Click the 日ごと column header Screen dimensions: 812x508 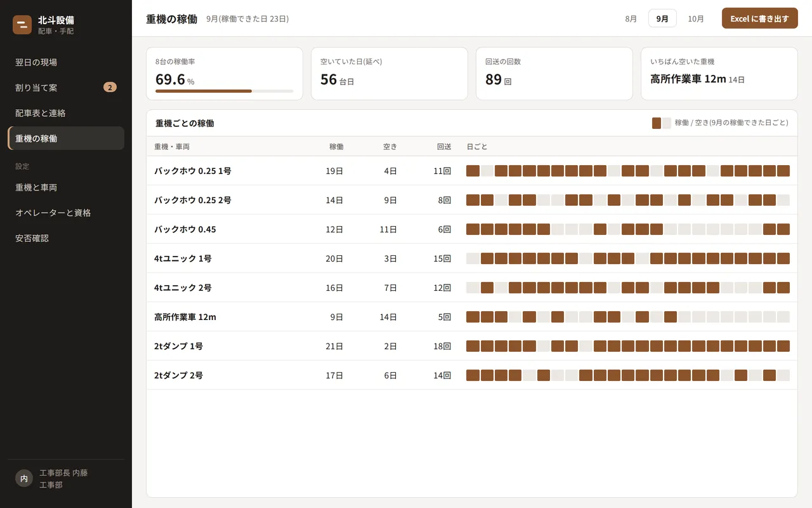coord(477,147)
